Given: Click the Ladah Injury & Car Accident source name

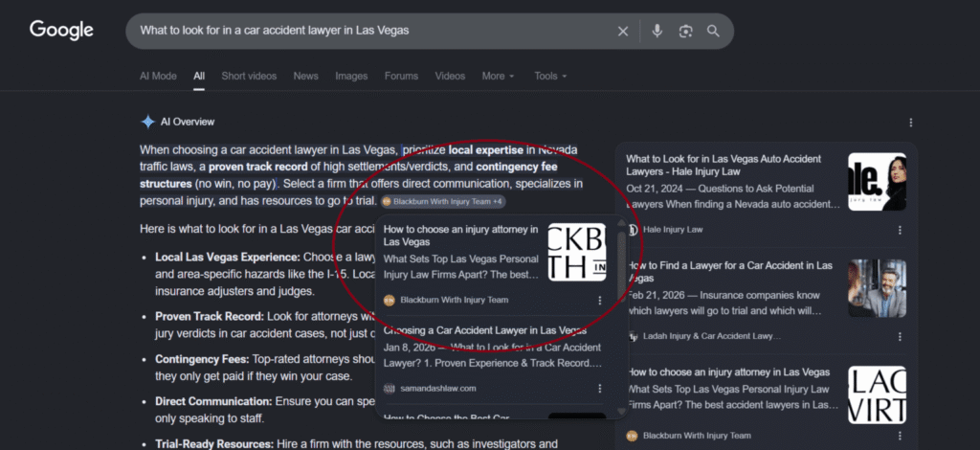Looking at the screenshot, I should point(712,336).
